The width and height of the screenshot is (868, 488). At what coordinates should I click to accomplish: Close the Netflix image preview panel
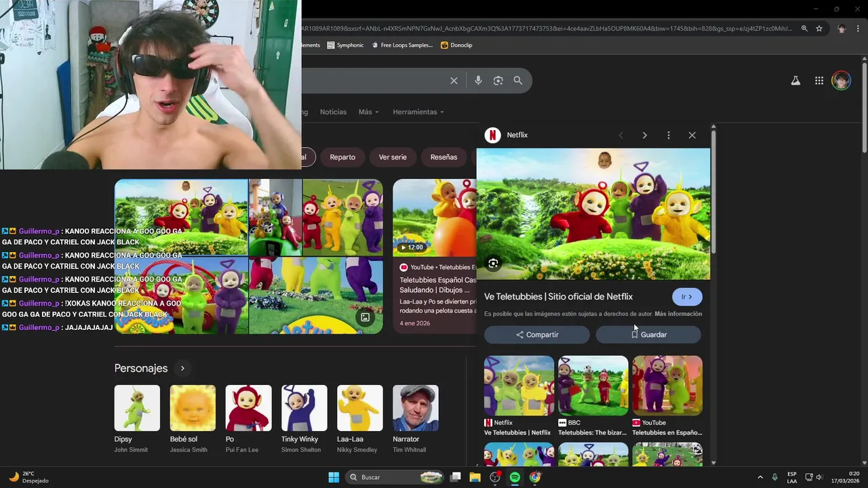[x=692, y=135]
